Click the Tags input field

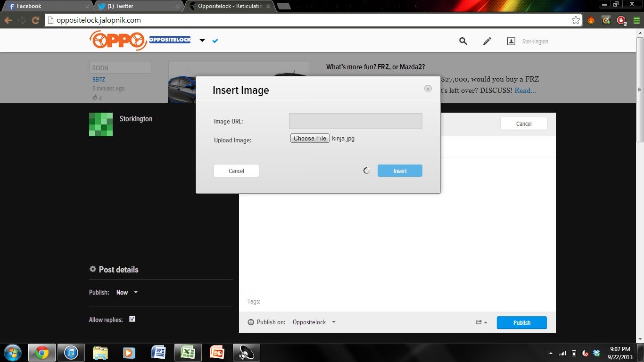click(x=397, y=302)
